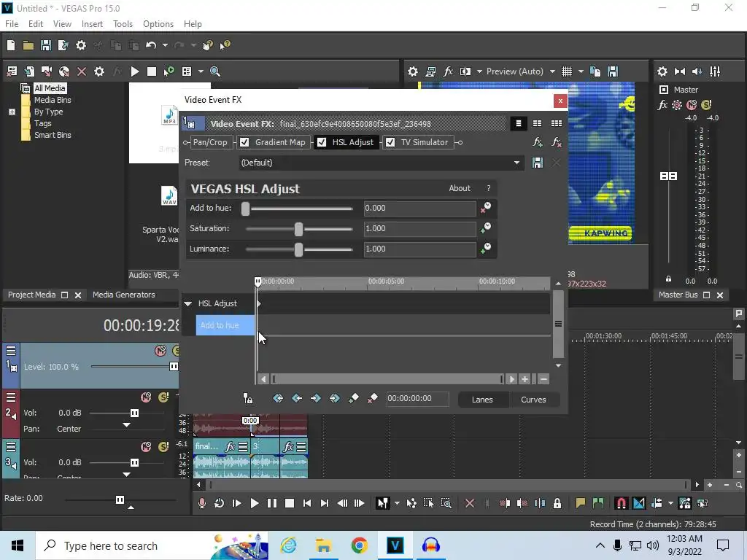Go to next keyframe in FX timeline

pos(315,398)
